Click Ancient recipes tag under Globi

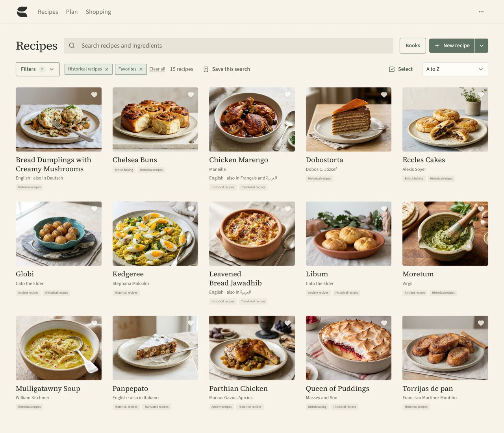[28, 293]
